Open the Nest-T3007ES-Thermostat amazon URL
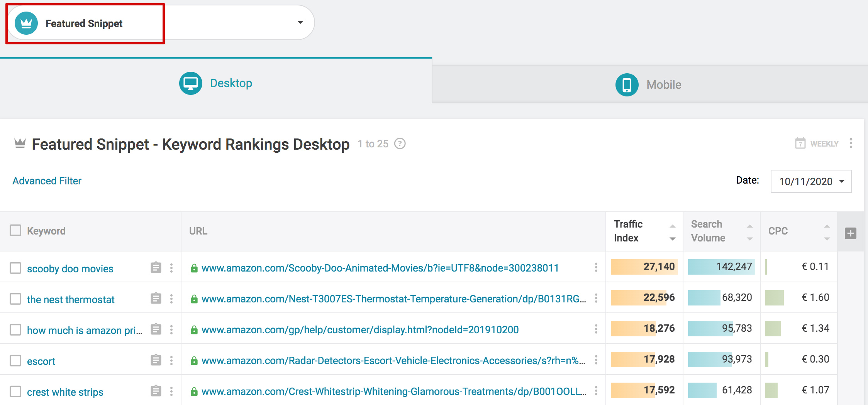The width and height of the screenshot is (868, 405). tap(394, 299)
